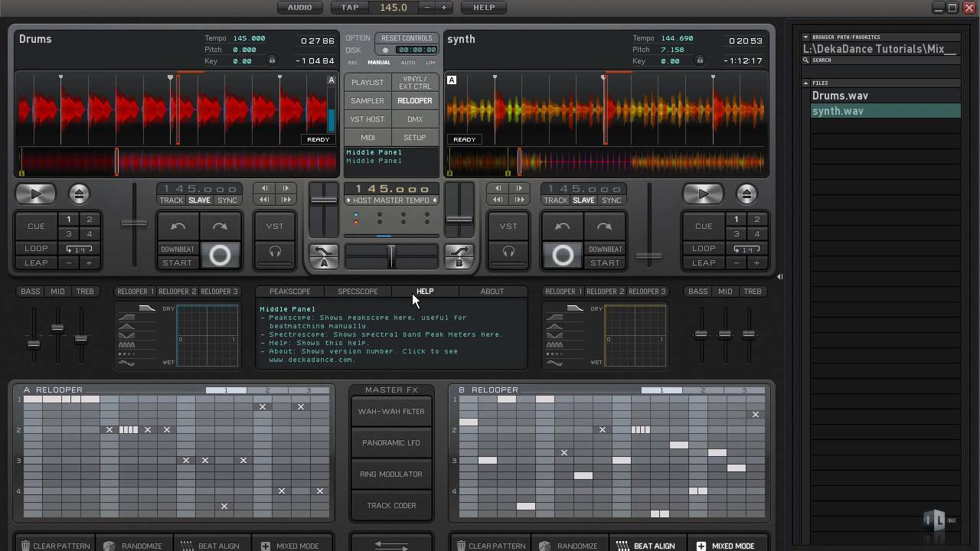Click deck A's single-step back nudge arrow

point(265,188)
